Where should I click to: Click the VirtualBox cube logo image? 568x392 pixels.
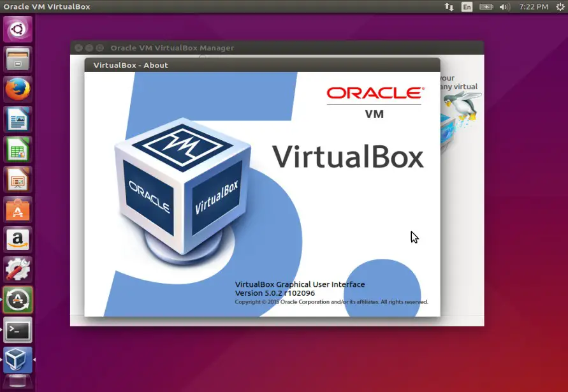pyautogui.click(x=183, y=191)
